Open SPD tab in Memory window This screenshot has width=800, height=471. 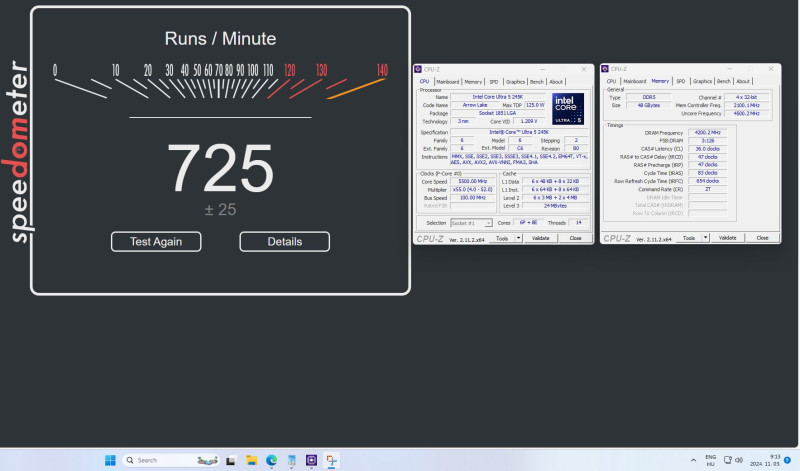(681, 81)
